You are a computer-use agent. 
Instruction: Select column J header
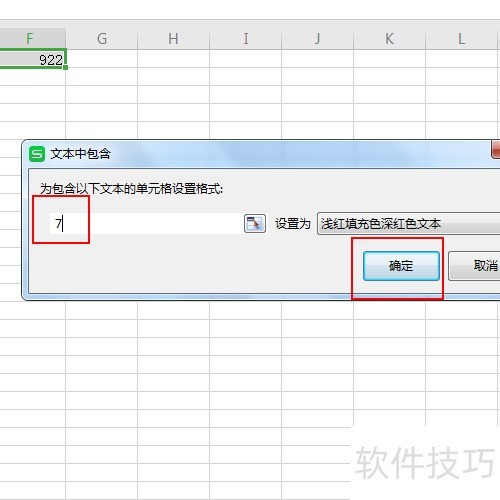[x=318, y=39]
